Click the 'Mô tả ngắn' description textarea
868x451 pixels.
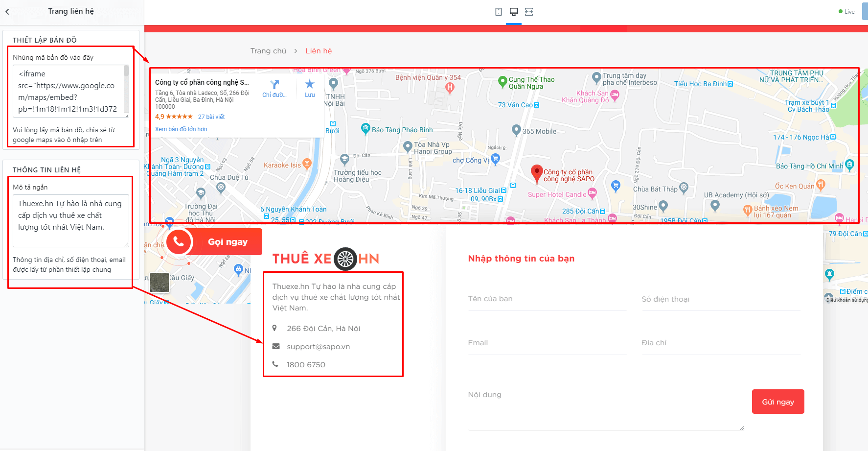71,221
